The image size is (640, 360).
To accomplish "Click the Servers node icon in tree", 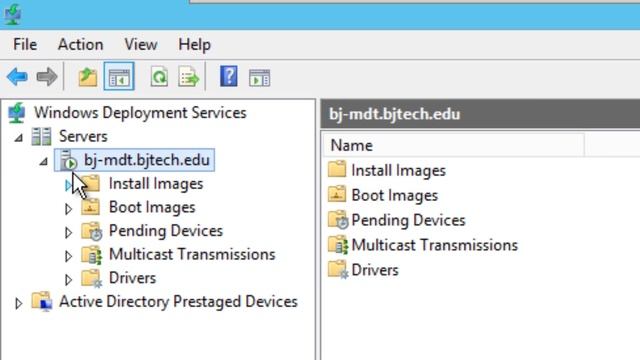I will click(42, 136).
